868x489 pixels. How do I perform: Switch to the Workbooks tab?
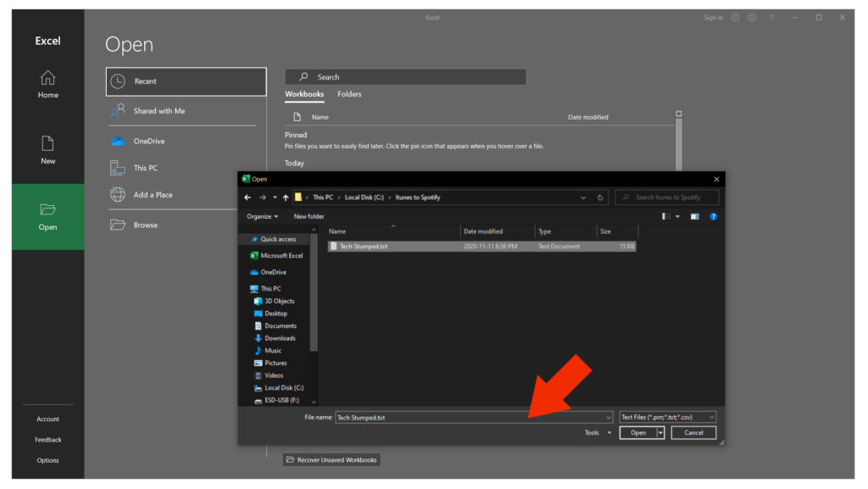coord(304,94)
